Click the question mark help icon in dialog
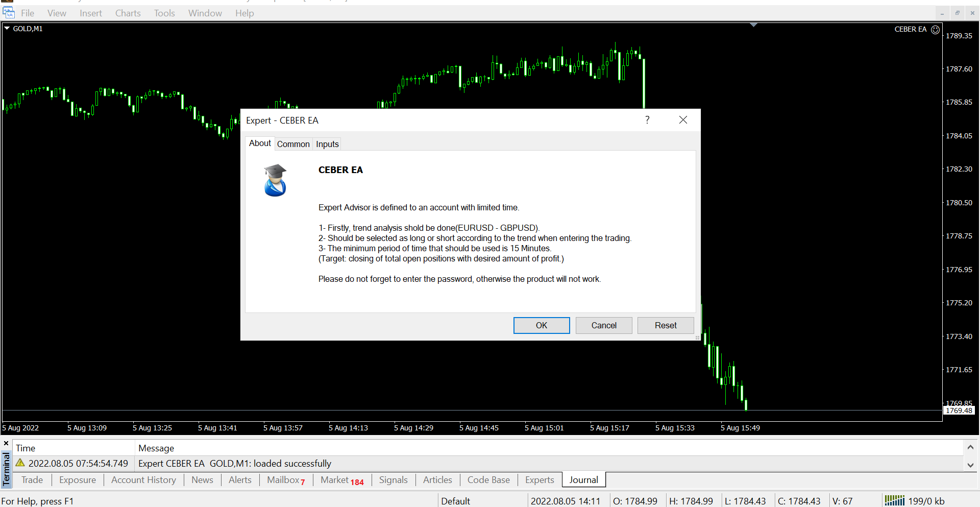 (x=647, y=120)
